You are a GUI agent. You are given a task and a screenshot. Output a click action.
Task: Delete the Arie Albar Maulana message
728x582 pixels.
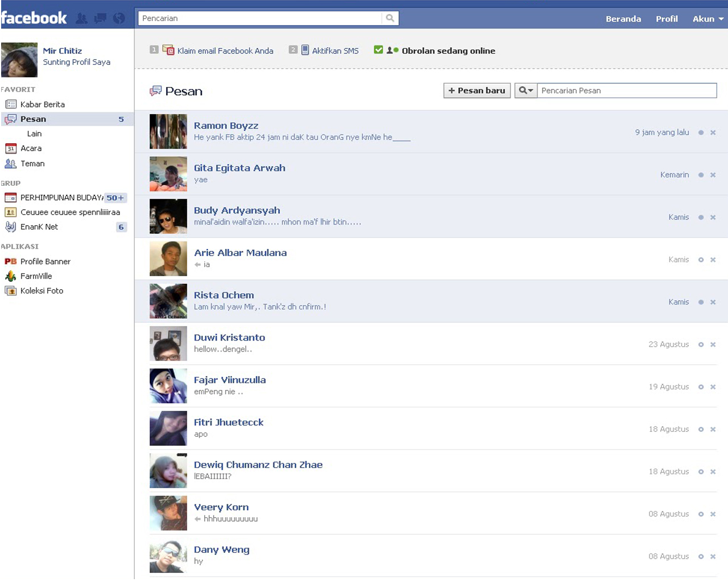point(713,260)
